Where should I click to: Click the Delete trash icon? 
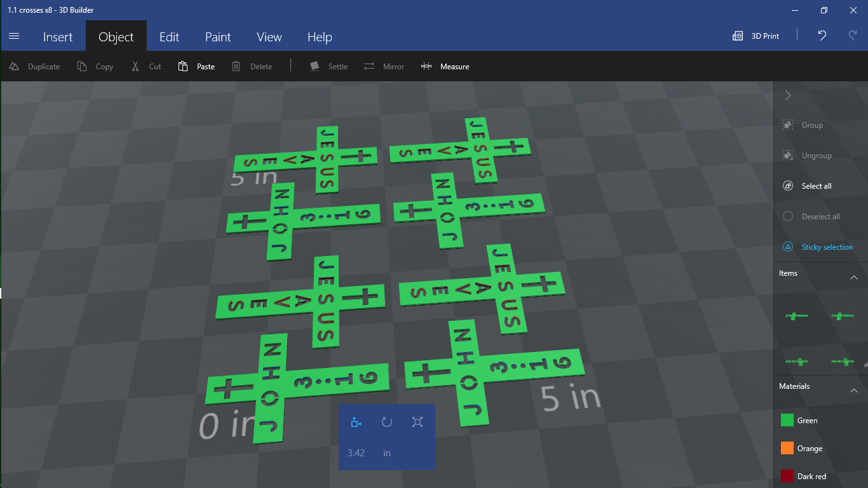pos(236,66)
